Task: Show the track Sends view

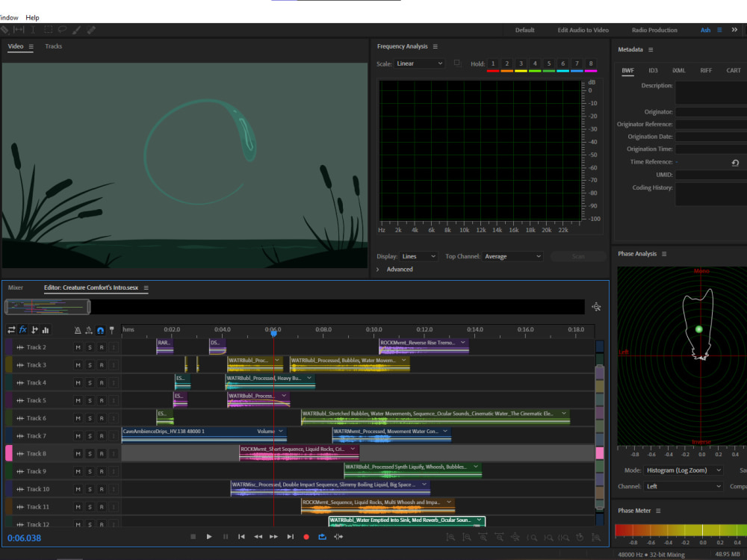Action: pyautogui.click(x=34, y=329)
